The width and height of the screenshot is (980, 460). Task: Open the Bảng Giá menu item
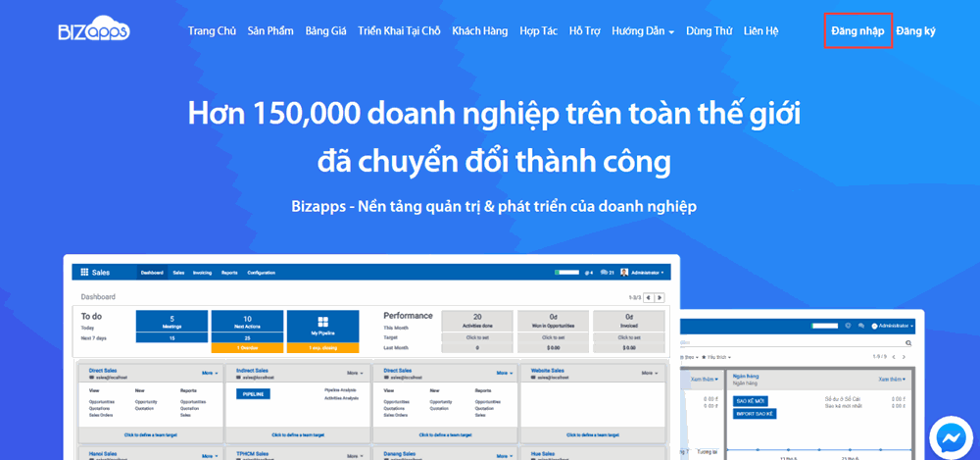point(325,31)
